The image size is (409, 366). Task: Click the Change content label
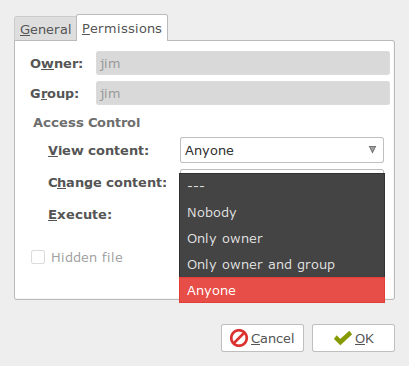[x=107, y=183]
